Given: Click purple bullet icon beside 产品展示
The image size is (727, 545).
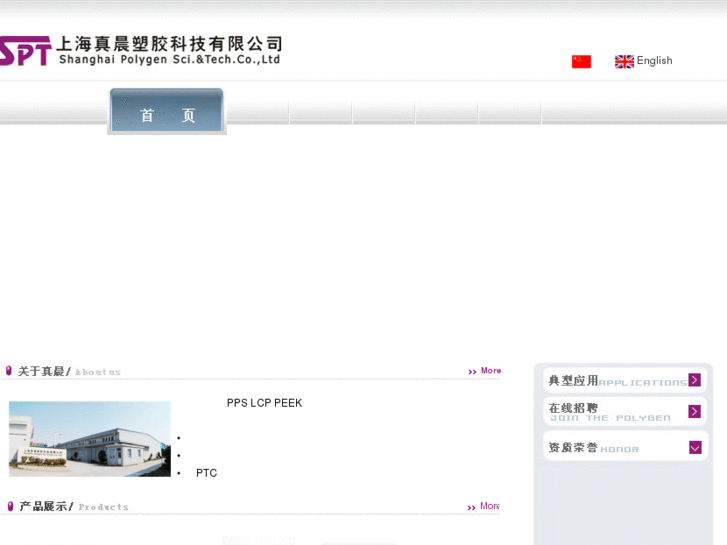Looking at the screenshot, I should (10, 506).
